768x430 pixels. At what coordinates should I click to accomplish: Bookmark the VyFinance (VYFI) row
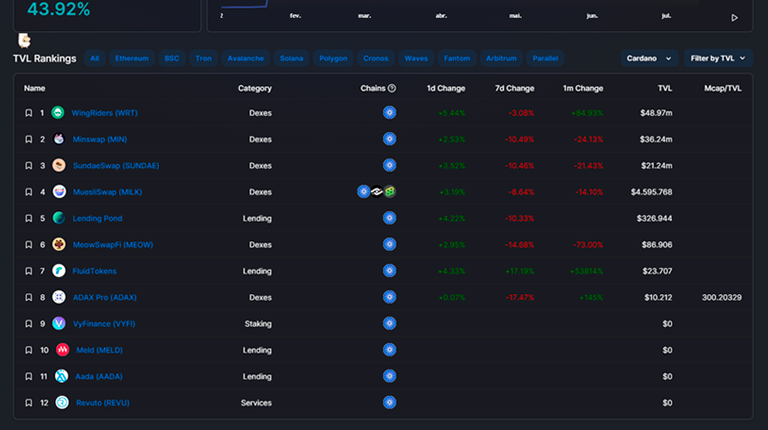(28, 324)
